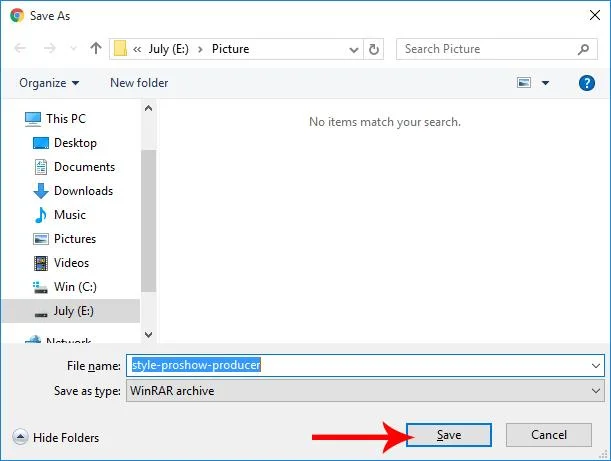Open the File name history dropdown
The height and width of the screenshot is (461, 611).
[596, 366]
